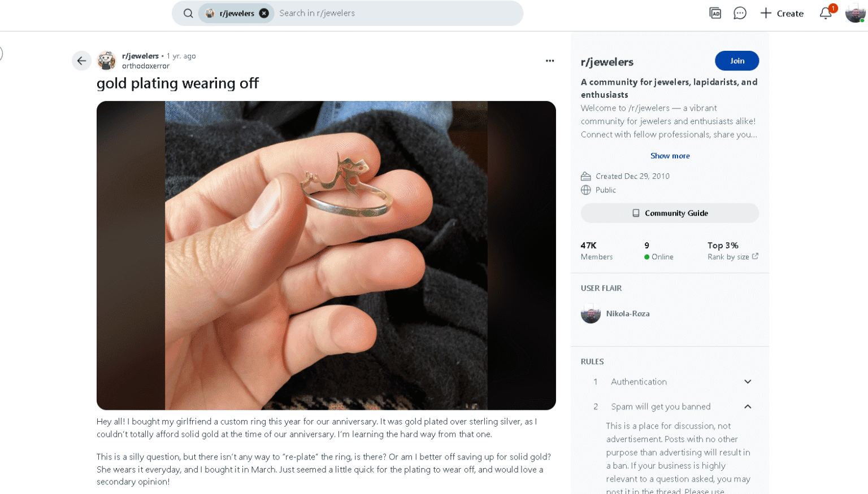
Task: Expand the Authentication rule
Action: [748, 382]
